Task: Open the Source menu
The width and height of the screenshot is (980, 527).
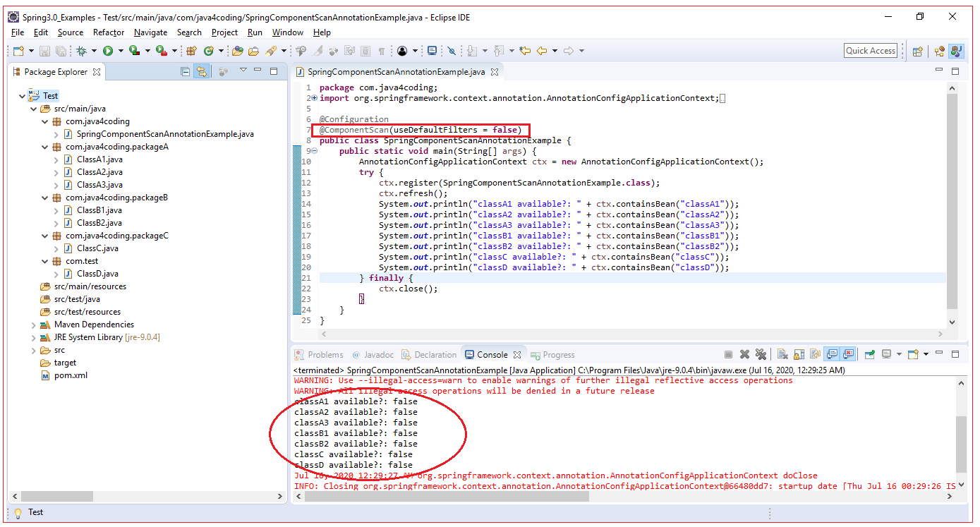Action: click(x=71, y=32)
